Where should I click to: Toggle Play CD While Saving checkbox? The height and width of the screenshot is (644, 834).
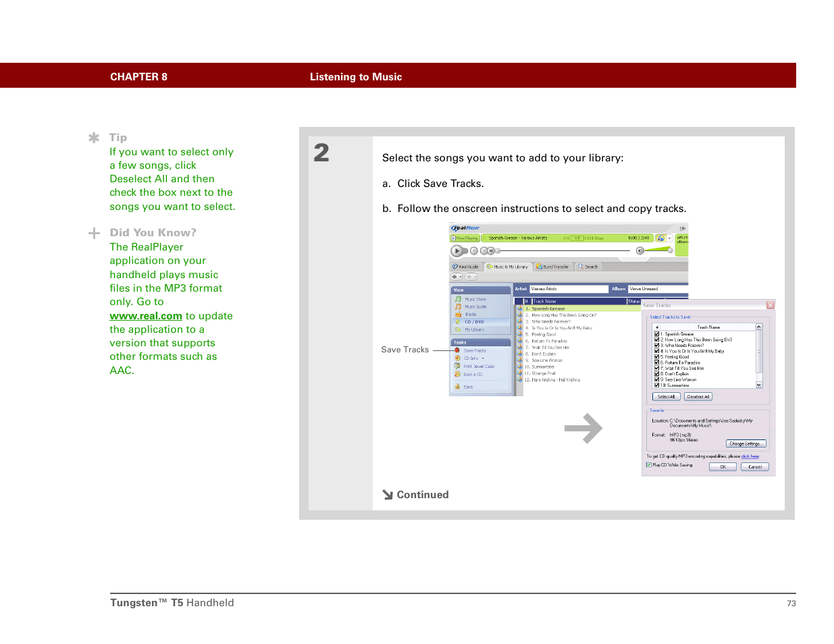(649, 465)
